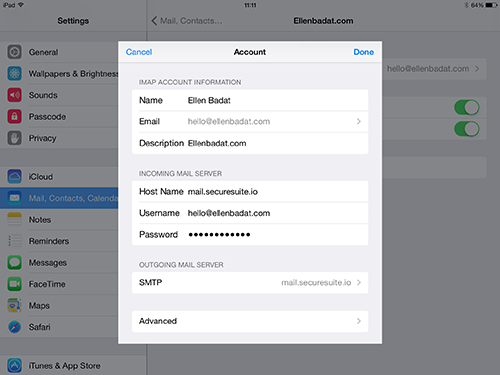Open iCloud settings
This screenshot has height=375, width=500.
tap(59, 176)
